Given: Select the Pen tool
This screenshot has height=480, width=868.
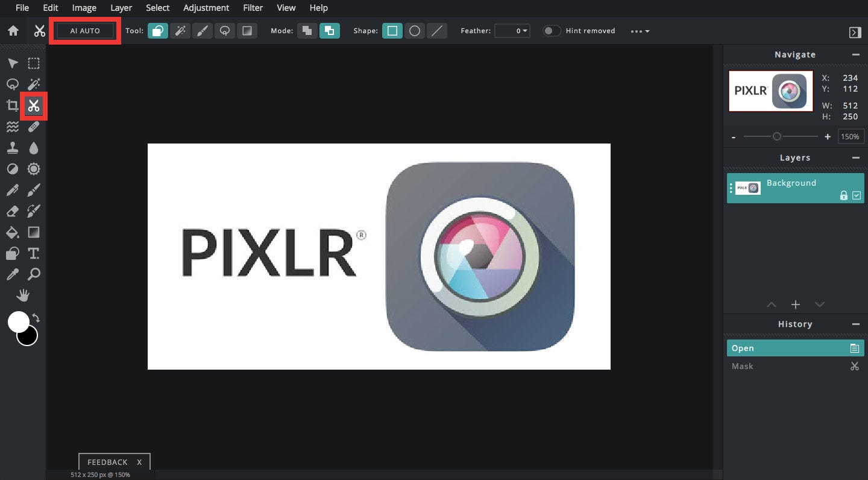Looking at the screenshot, I should coord(13,191).
